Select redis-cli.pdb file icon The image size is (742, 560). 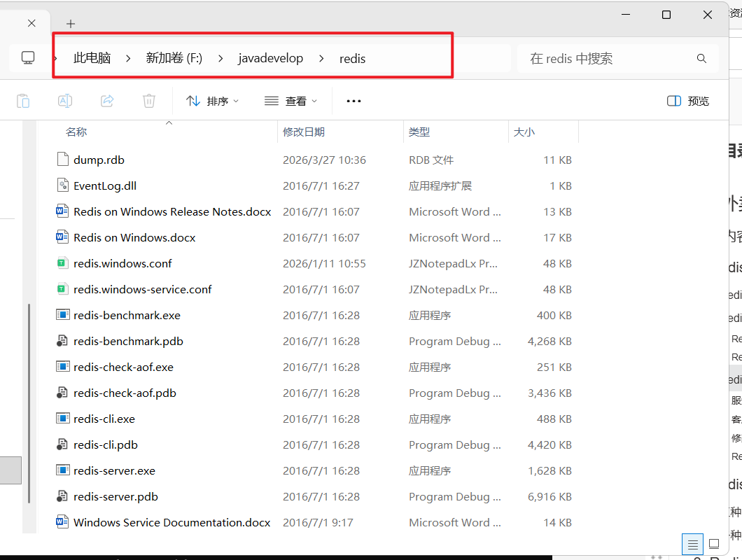tap(62, 444)
